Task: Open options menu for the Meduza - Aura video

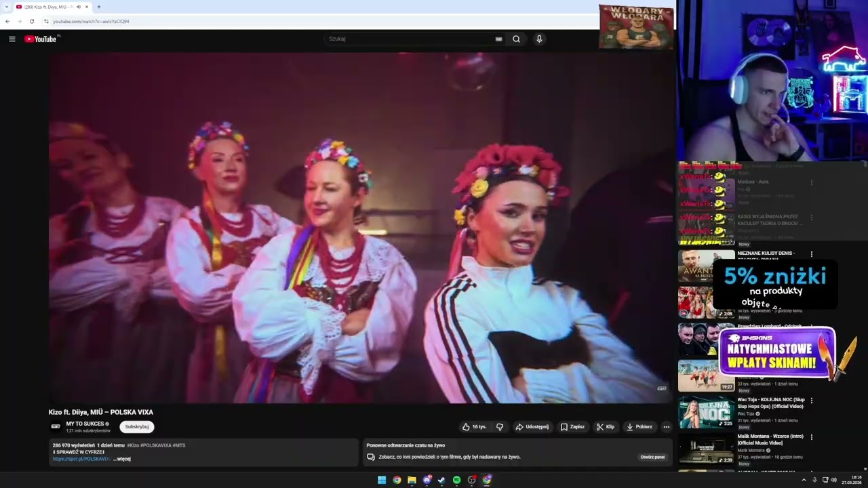Action: (812, 182)
